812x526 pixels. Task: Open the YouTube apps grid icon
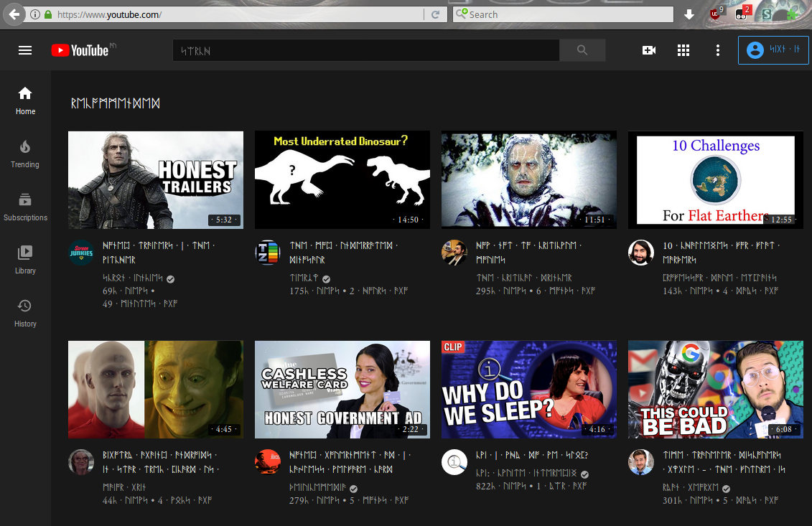pyautogui.click(x=683, y=50)
